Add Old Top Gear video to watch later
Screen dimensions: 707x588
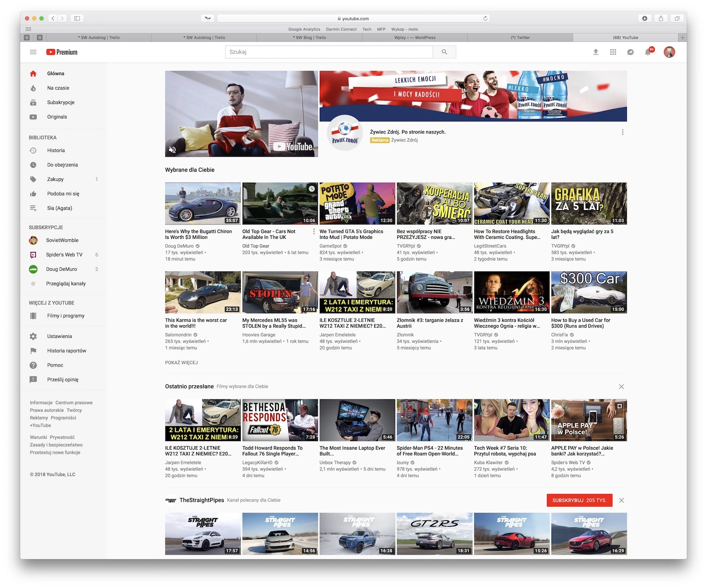point(312,189)
